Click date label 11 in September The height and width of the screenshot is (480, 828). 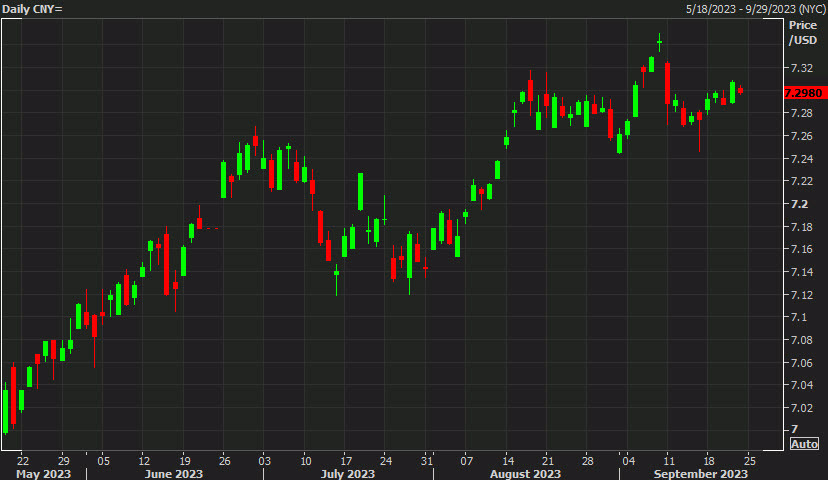(x=669, y=460)
